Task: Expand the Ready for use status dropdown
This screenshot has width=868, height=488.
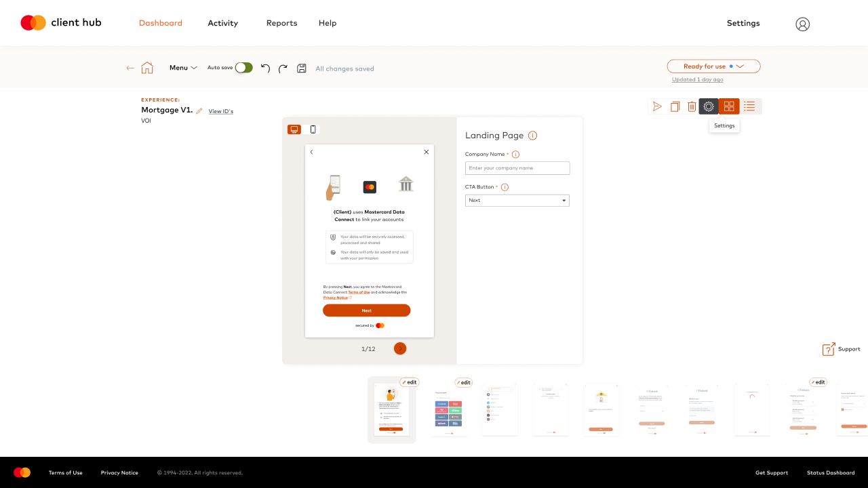Action: tap(713, 66)
